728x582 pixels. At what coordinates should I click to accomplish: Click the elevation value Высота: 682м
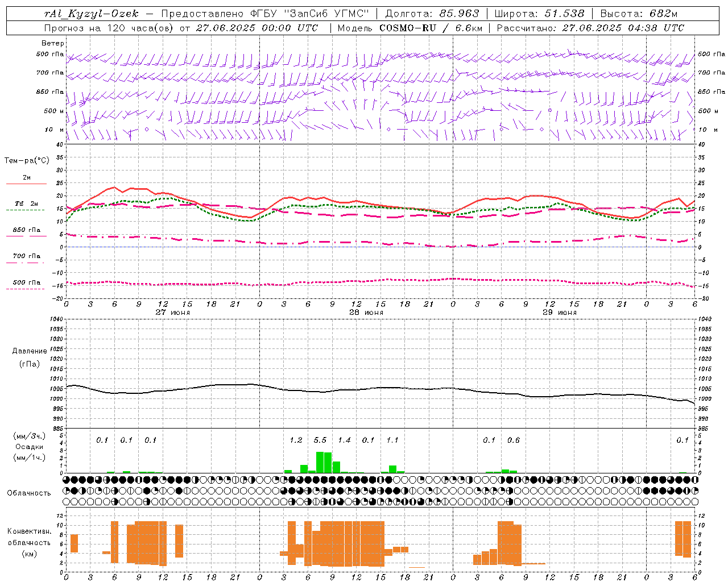point(639,14)
